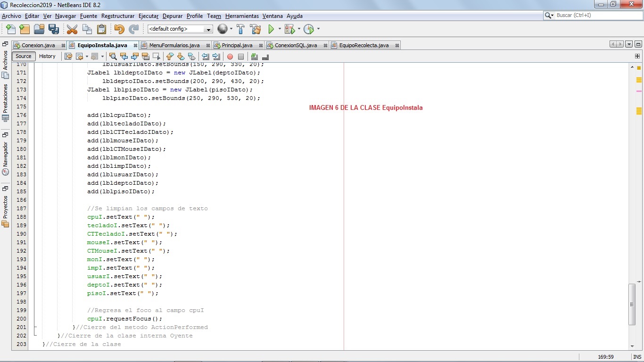Click Find Next Occurrence icon

tap(135, 57)
